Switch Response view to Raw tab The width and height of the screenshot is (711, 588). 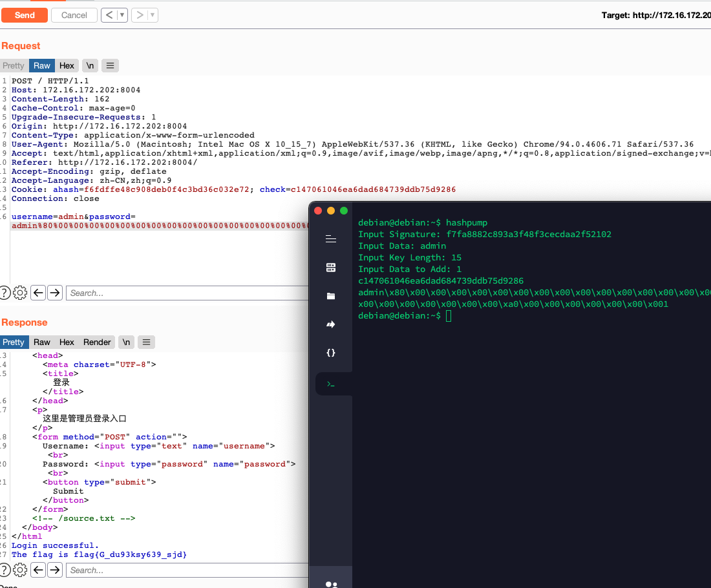pos(42,342)
